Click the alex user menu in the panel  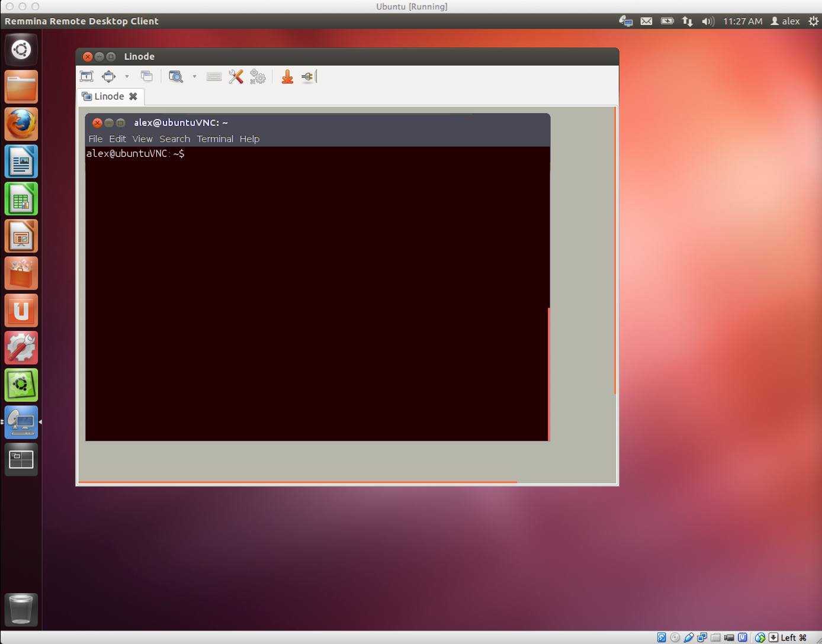coord(785,21)
